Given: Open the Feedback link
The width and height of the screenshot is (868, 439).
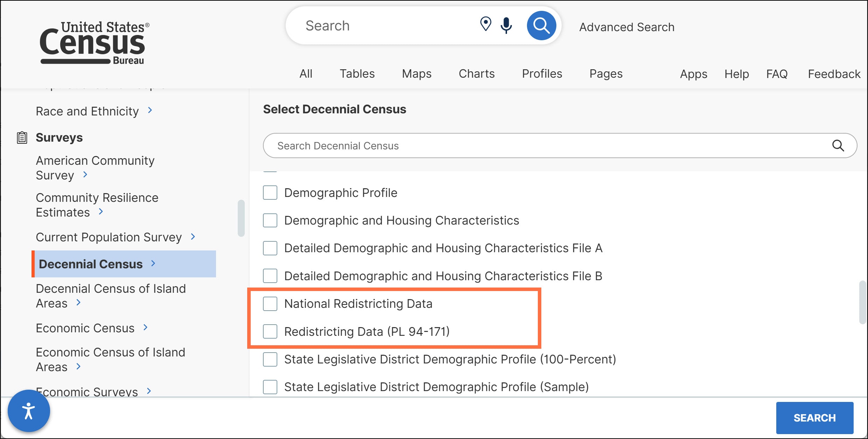Looking at the screenshot, I should [834, 74].
